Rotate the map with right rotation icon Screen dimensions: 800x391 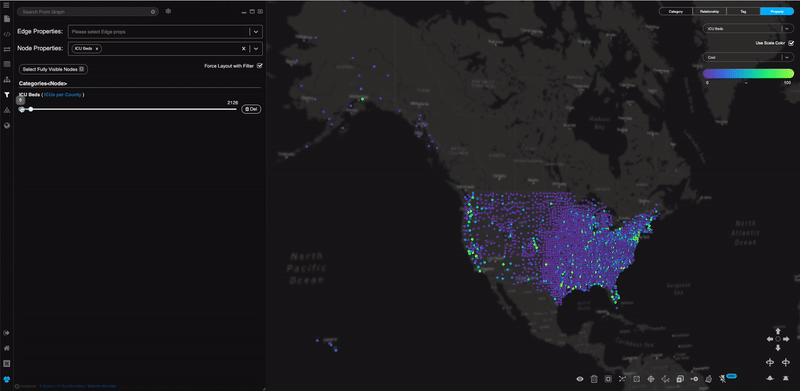(786, 362)
